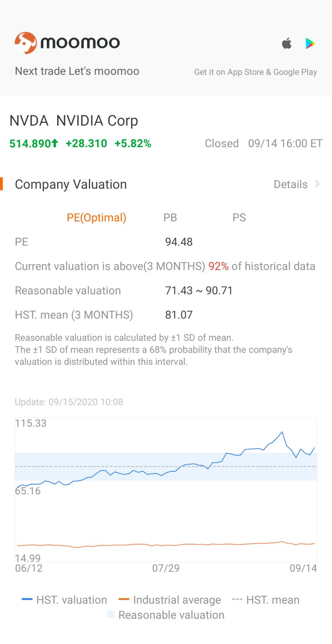332x644 pixels.
Task: Switch to the PS tab
Action: click(239, 218)
